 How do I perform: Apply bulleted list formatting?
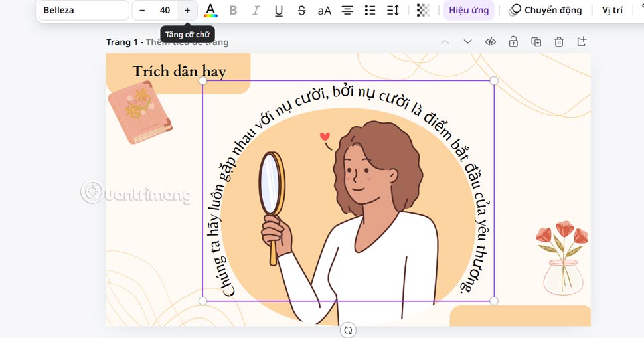coord(370,10)
